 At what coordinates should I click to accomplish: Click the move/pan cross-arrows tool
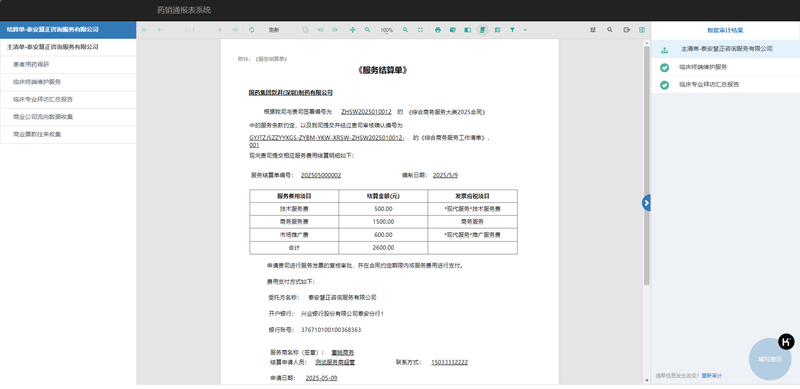[x=353, y=30]
